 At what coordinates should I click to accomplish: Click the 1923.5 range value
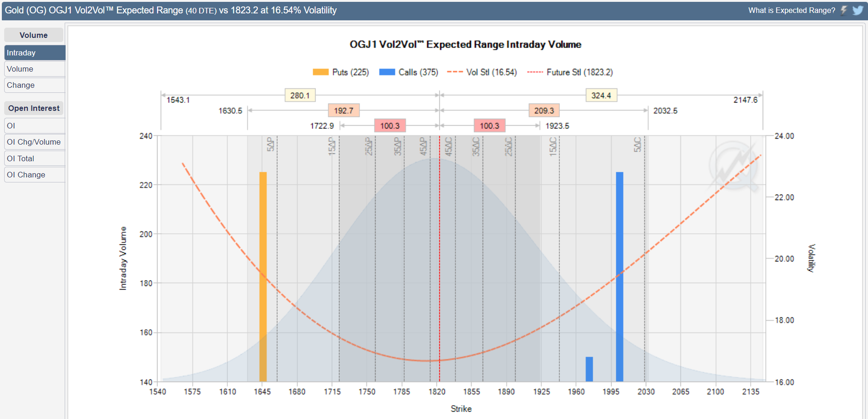point(557,126)
